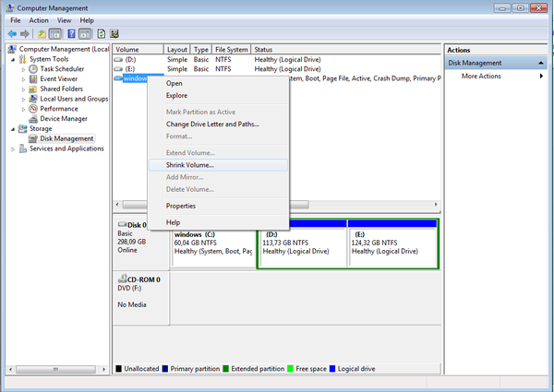Click tree pane scrollbar right arrow
Screen dimensions: 554x392
pyautogui.click(x=103, y=370)
